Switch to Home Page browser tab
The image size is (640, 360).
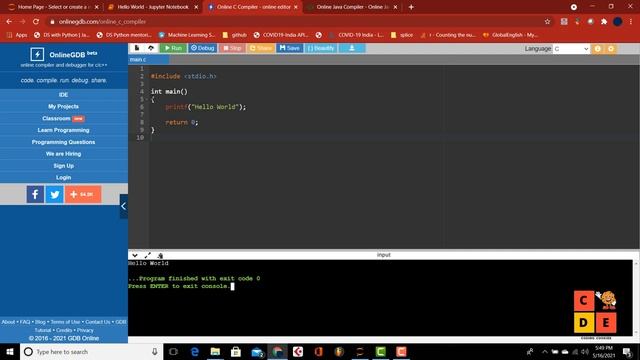53,7
